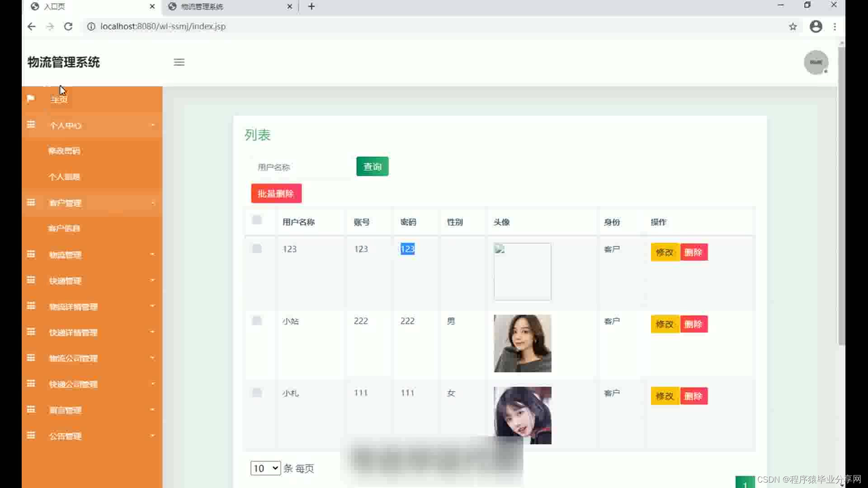Tick checkbox for user row 小站
868x488 pixels.
(x=257, y=321)
